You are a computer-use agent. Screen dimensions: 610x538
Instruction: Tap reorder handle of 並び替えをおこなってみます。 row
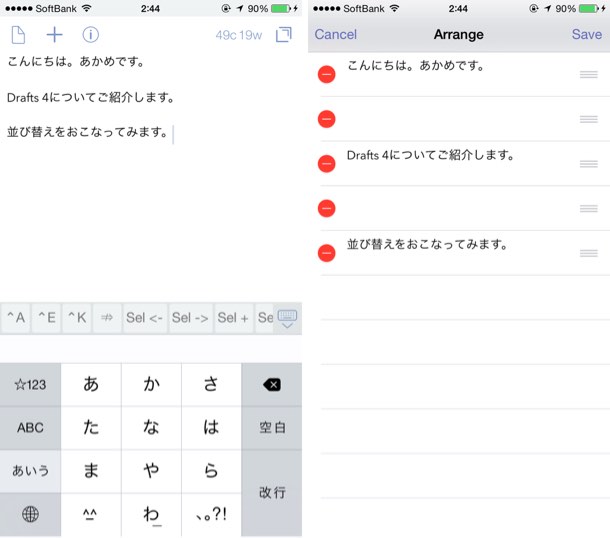(x=589, y=254)
